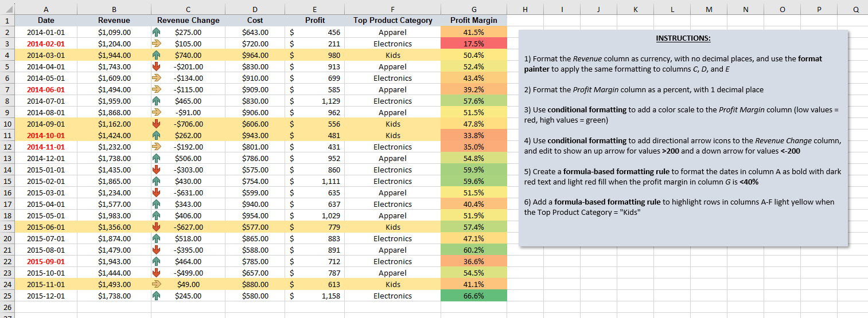Select the 'Profit' header cell
Image resolution: width=868 pixels, height=318 pixels.
tap(315, 21)
